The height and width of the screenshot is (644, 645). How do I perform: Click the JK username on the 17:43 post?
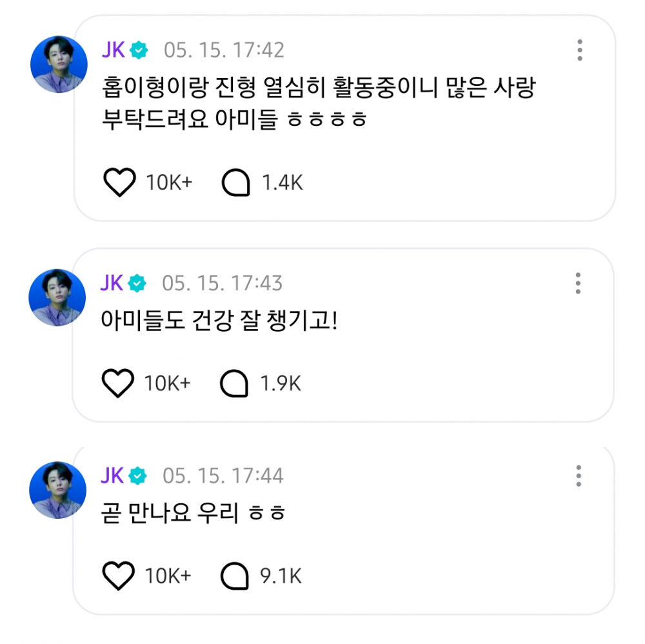pyautogui.click(x=112, y=283)
